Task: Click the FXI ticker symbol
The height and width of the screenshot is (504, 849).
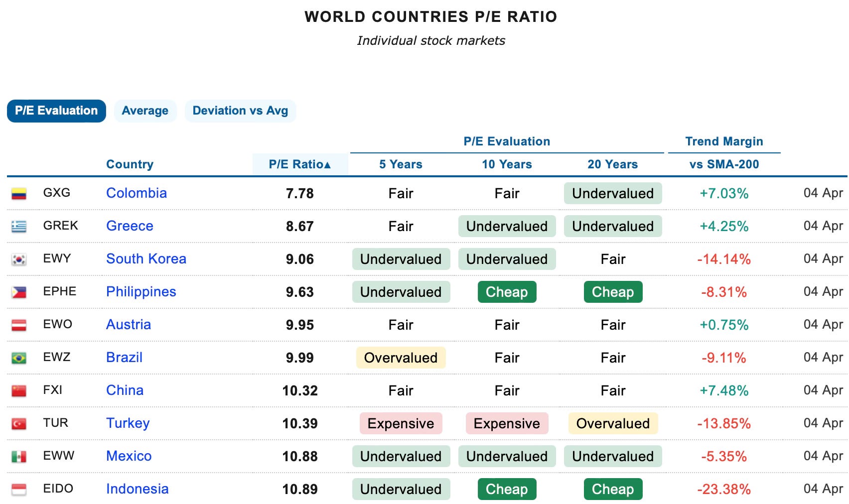Action: point(53,390)
